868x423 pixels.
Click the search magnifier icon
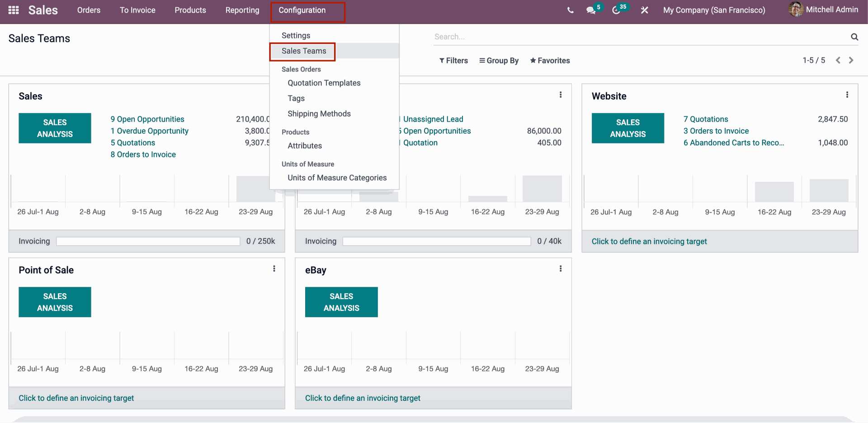pyautogui.click(x=854, y=37)
